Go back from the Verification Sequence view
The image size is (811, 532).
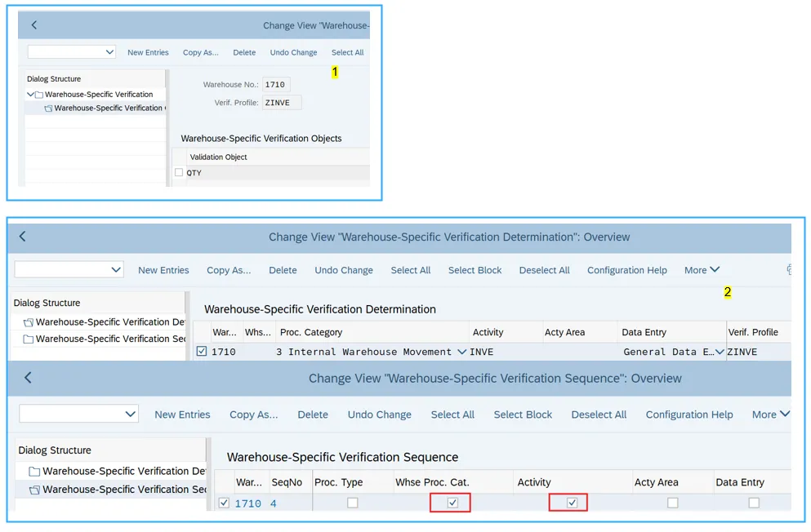[28, 378]
